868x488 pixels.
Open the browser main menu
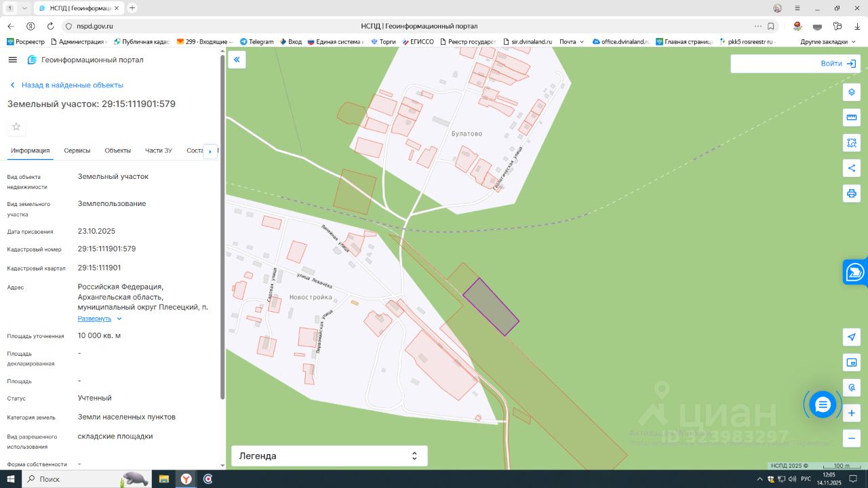(797, 8)
